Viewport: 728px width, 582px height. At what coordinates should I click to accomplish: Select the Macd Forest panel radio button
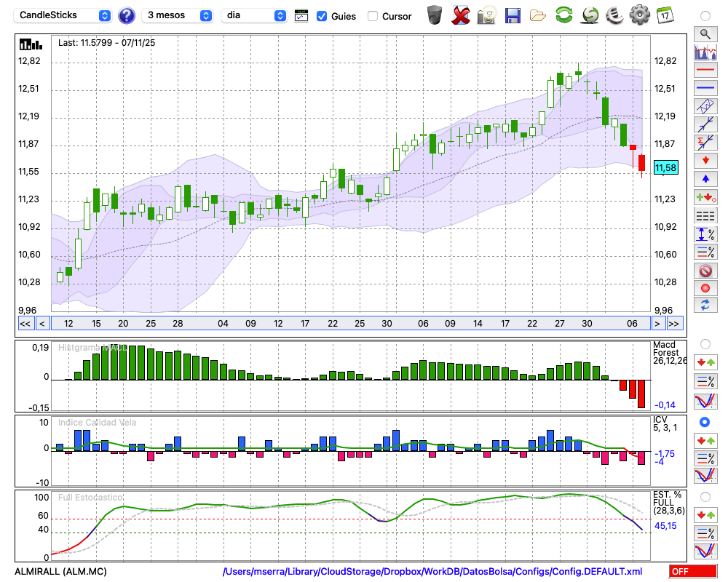(705, 343)
